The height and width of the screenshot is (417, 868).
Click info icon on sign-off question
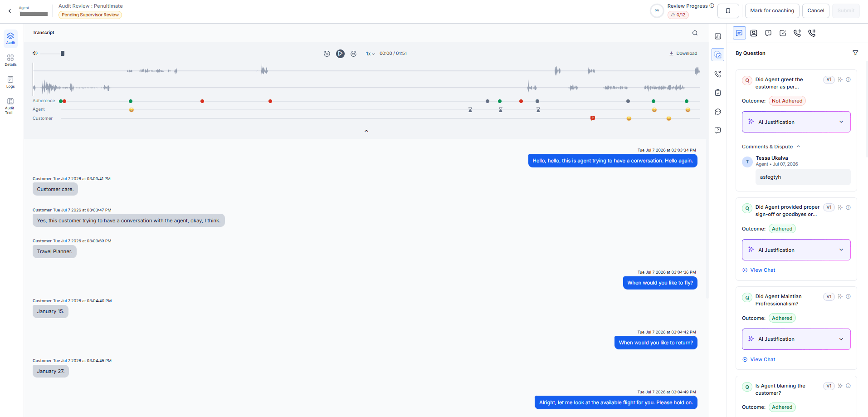pos(848,207)
